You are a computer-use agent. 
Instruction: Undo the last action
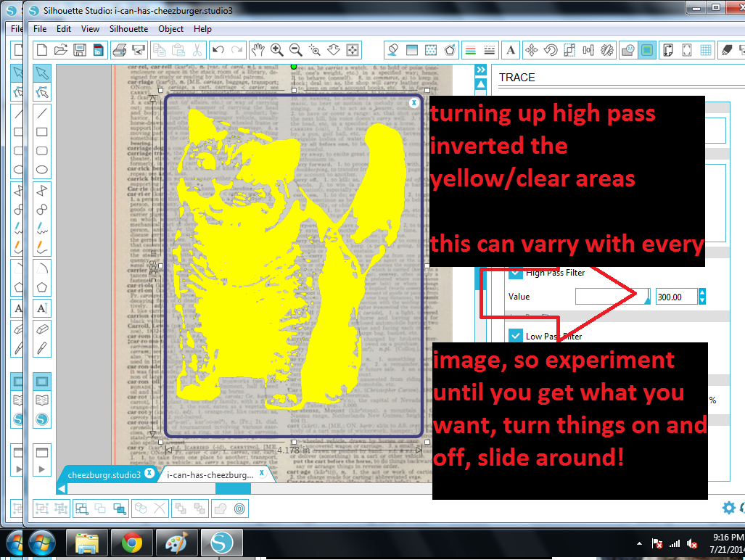[218, 50]
